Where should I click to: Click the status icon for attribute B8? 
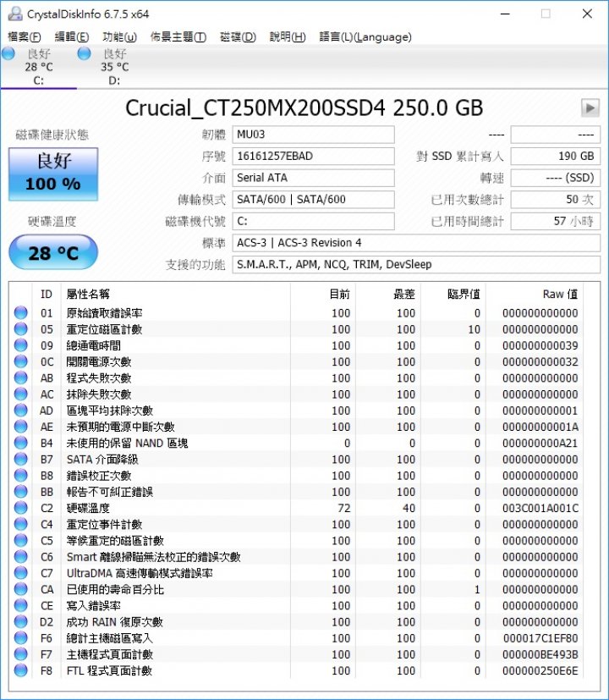click(x=21, y=476)
